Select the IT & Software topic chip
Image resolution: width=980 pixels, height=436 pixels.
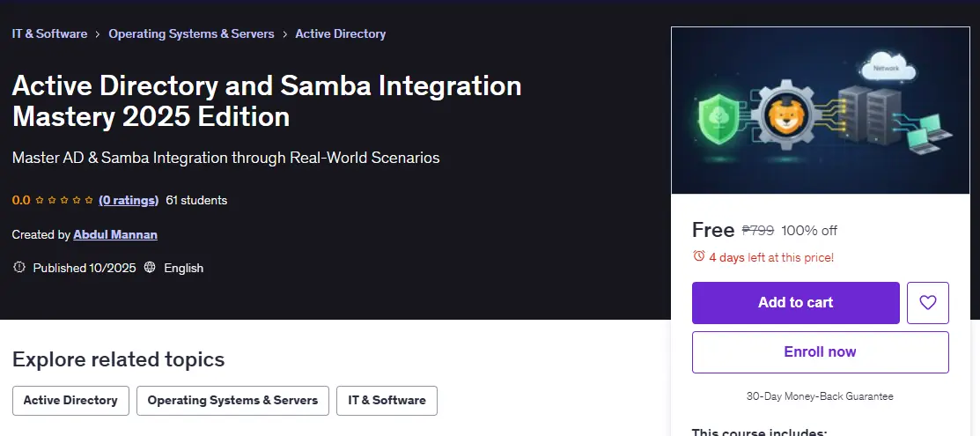(x=387, y=401)
